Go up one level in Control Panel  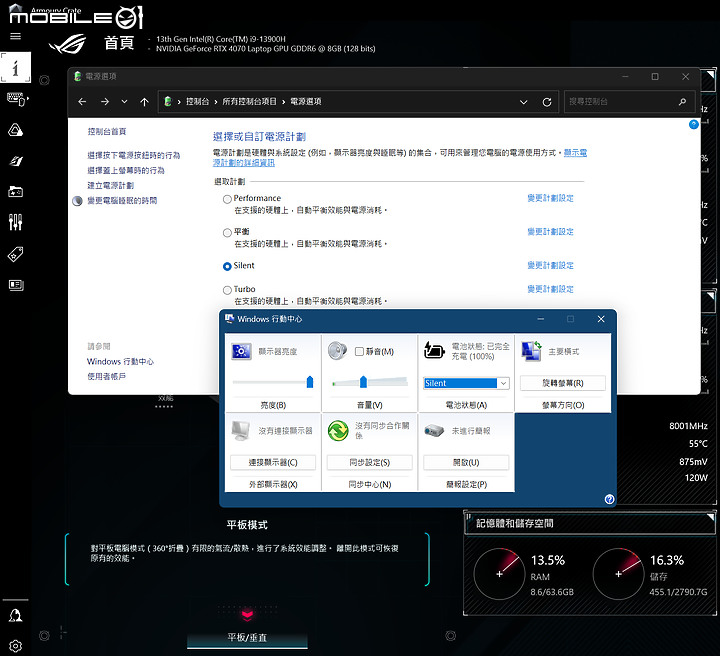point(144,102)
